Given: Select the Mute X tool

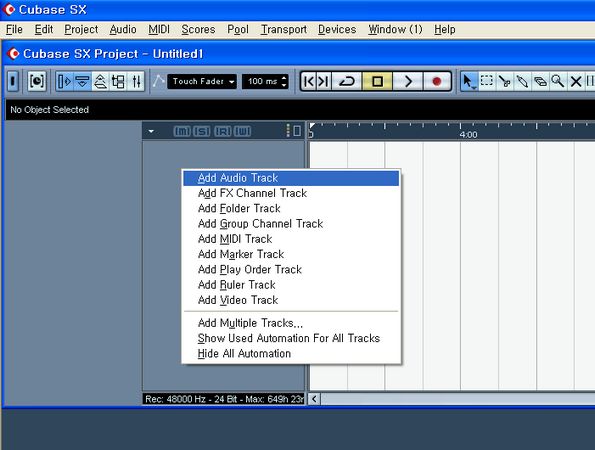Looking at the screenshot, I should click(x=576, y=81).
